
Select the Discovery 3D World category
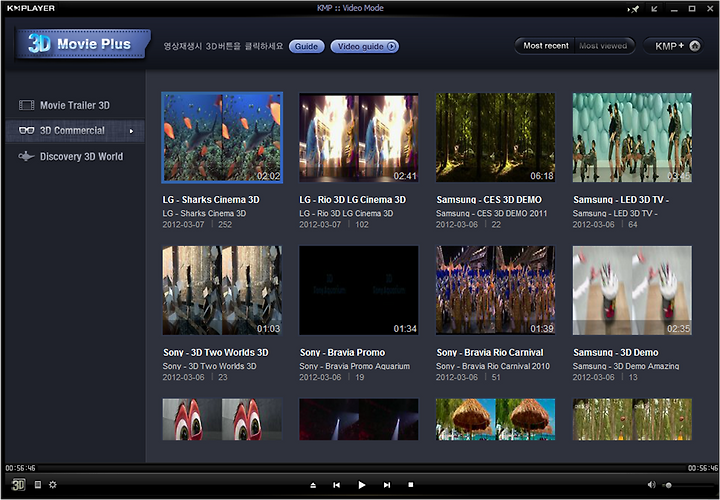tap(75, 157)
